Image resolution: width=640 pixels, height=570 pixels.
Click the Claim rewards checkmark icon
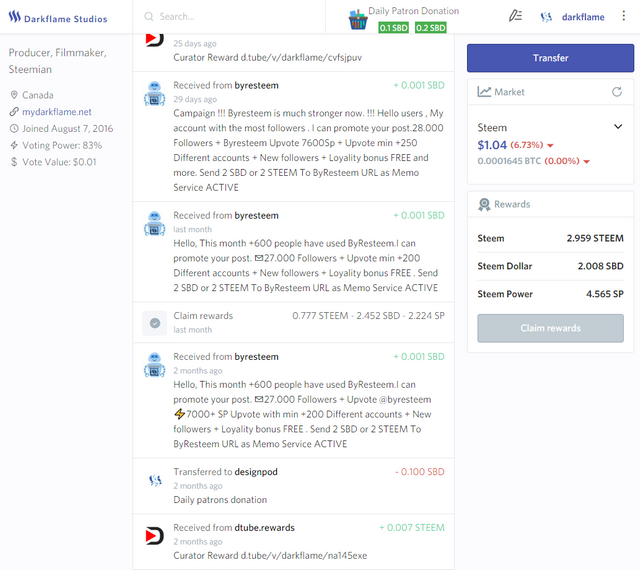[155, 323]
